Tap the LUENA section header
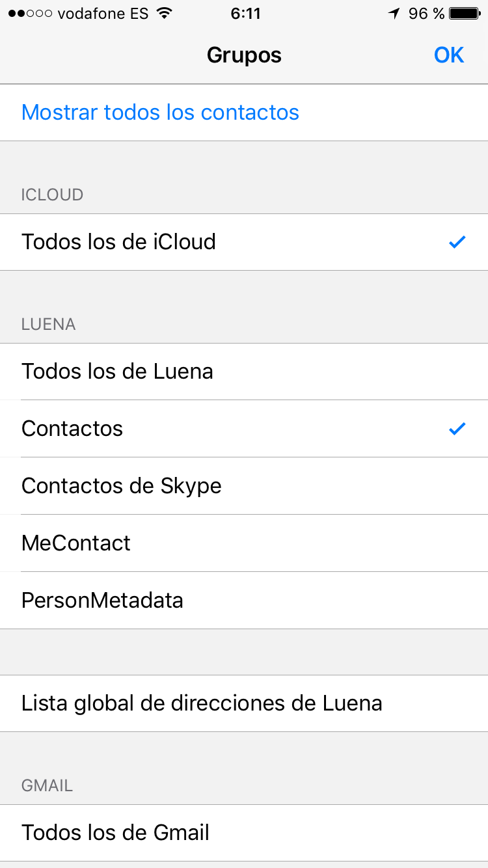488x868 pixels. click(x=49, y=324)
